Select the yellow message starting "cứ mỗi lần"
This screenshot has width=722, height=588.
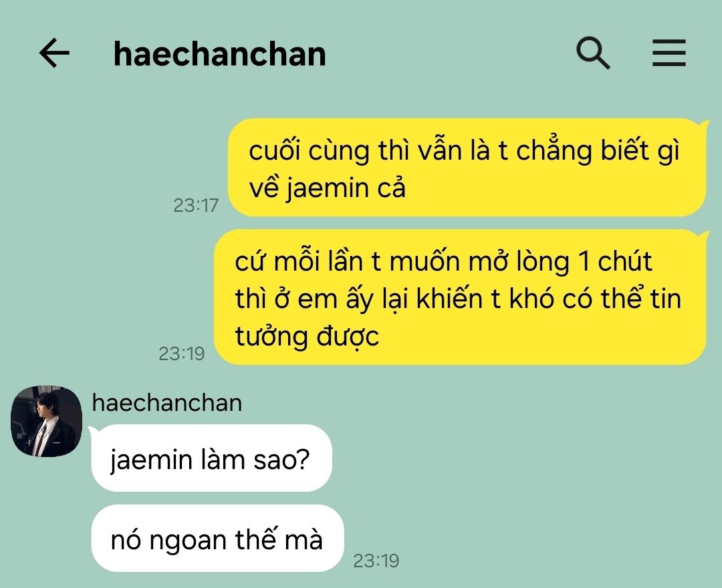coord(460,297)
